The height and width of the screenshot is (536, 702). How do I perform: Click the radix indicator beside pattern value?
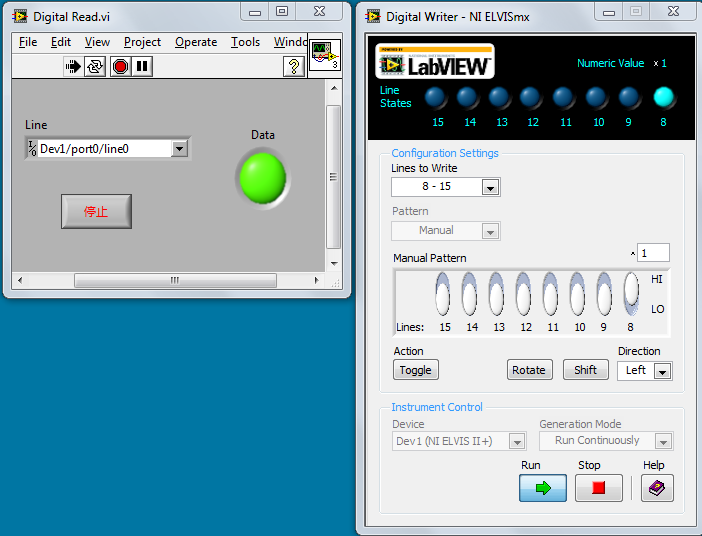(x=633, y=254)
